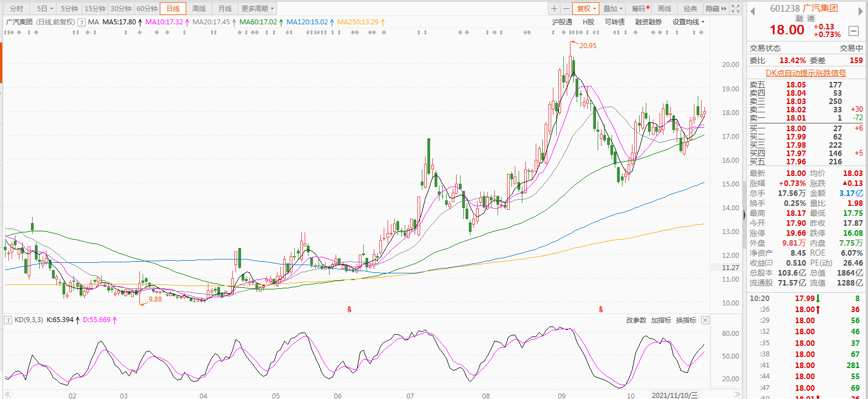Click the zoom in plus icon
Image resolution: width=868 pixels, height=399 pixels.
pos(554,9)
